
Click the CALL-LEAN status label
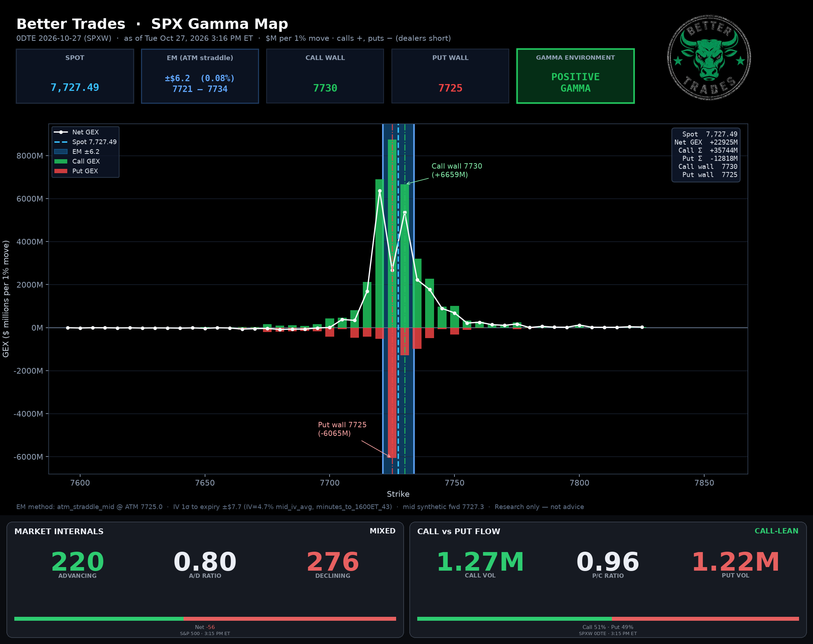pyautogui.click(x=777, y=531)
